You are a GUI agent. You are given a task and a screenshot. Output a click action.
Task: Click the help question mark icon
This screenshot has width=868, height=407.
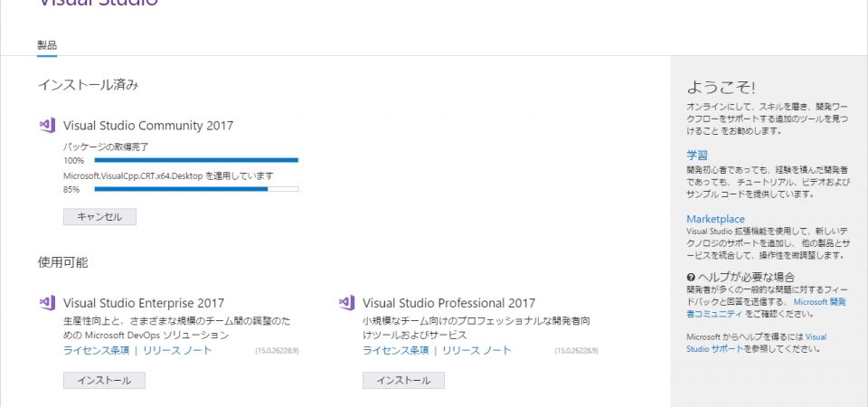pyautogui.click(x=691, y=278)
